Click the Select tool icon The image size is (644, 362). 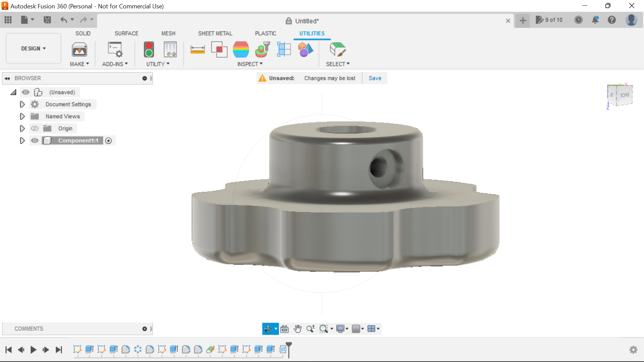(338, 50)
